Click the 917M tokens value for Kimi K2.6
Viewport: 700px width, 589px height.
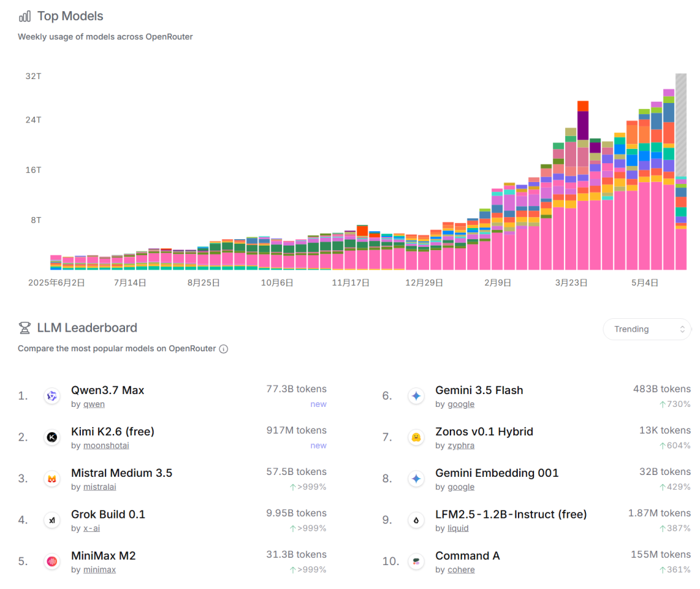pyautogui.click(x=296, y=431)
